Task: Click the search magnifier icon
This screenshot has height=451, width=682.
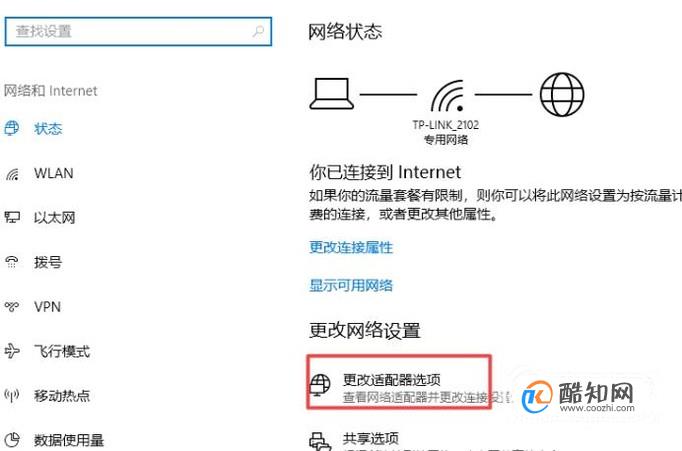Action: tap(258, 31)
